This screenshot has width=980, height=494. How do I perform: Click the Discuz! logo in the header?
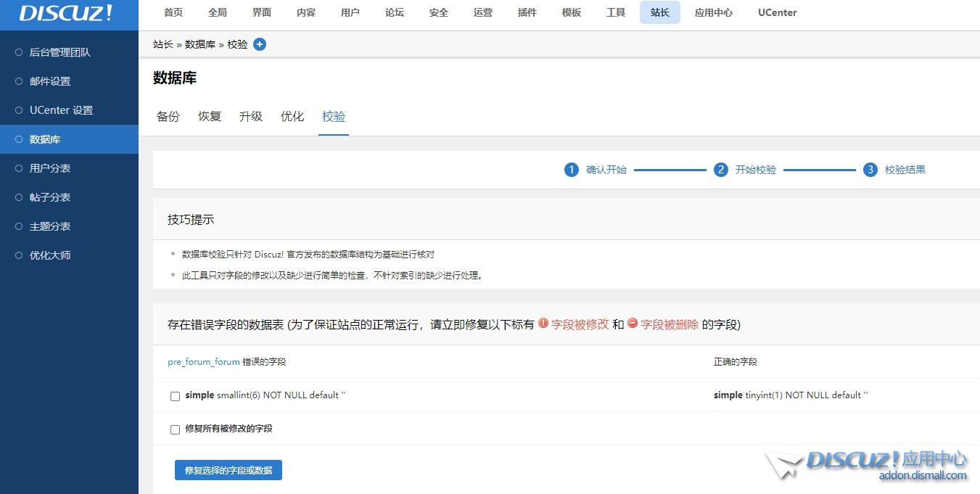(66, 14)
